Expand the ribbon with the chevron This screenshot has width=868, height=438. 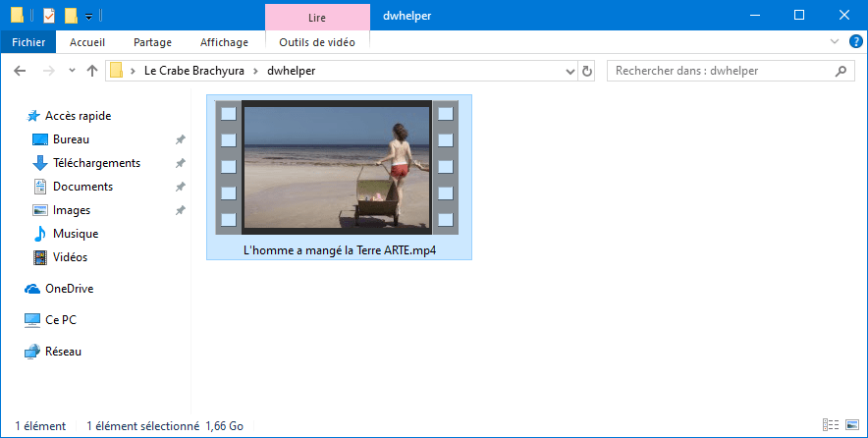(835, 41)
